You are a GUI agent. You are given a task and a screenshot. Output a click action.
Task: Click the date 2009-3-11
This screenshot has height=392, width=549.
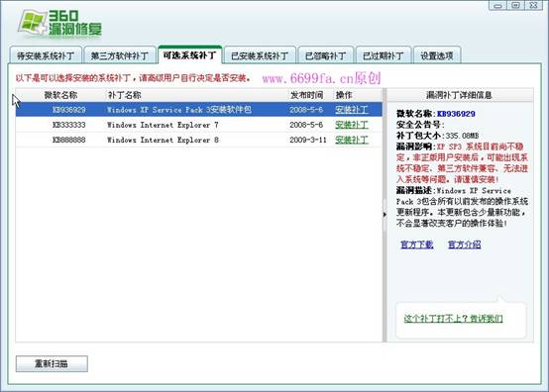point(308,140)
